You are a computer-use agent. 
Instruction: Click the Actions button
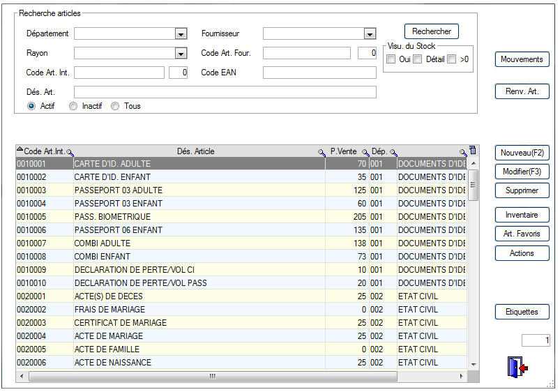pyautogui.click(x=522, y=253)
